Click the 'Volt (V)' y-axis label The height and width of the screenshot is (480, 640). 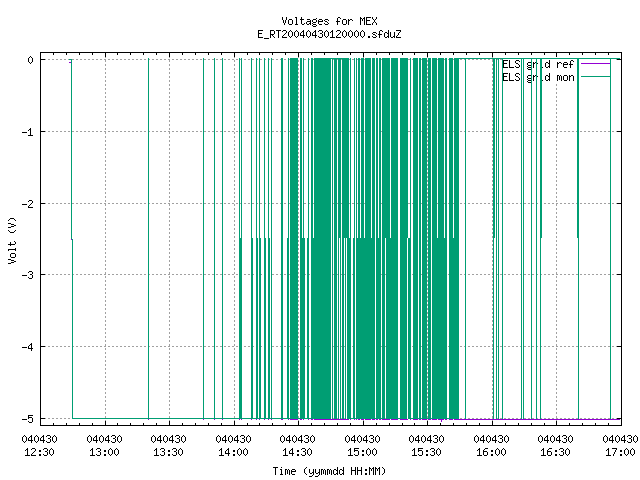12,240
